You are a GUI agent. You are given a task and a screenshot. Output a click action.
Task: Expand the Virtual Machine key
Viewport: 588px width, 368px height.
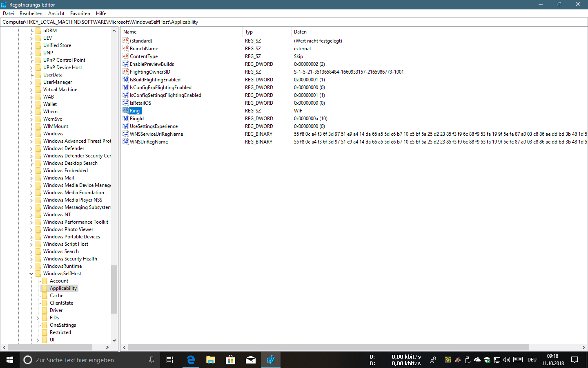(31, 90)
